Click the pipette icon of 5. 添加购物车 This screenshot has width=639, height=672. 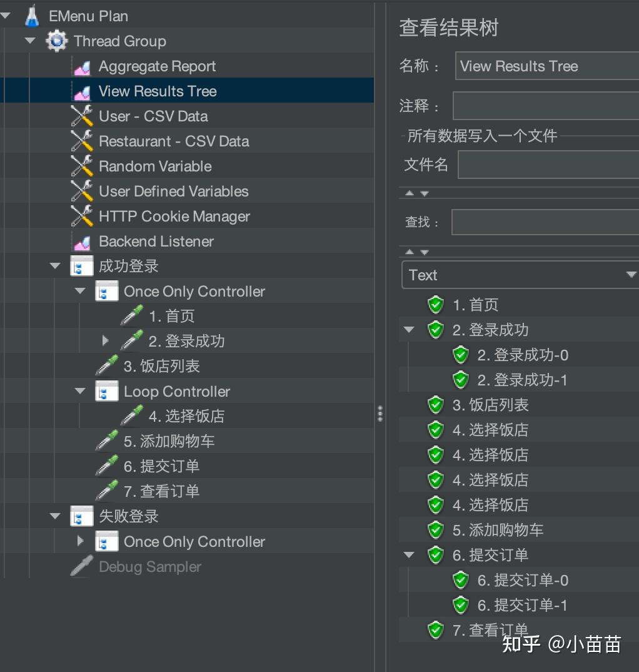pos(107,441)
